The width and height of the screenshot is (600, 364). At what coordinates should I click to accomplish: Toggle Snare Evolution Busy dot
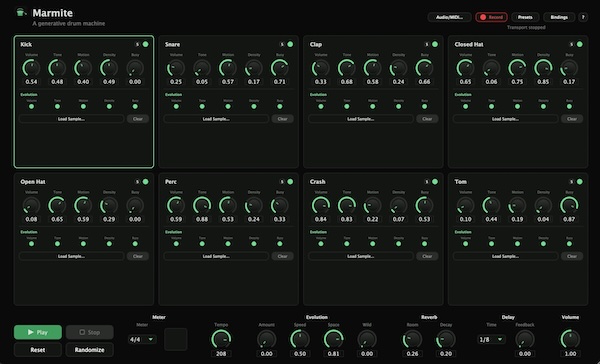click(x=280, y=106)
